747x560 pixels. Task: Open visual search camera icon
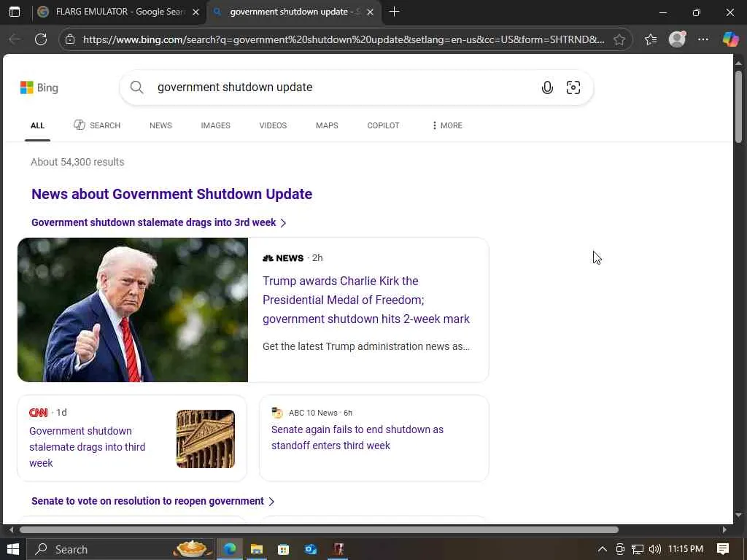pos(573,87)
